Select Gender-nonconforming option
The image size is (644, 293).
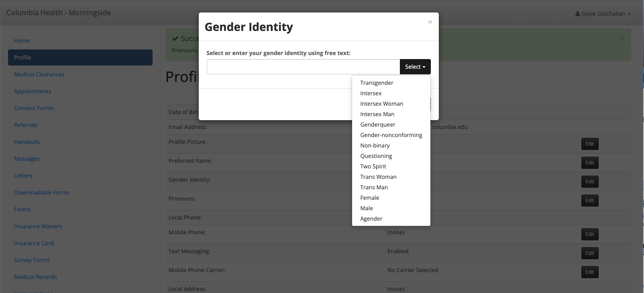click(391, 135)
